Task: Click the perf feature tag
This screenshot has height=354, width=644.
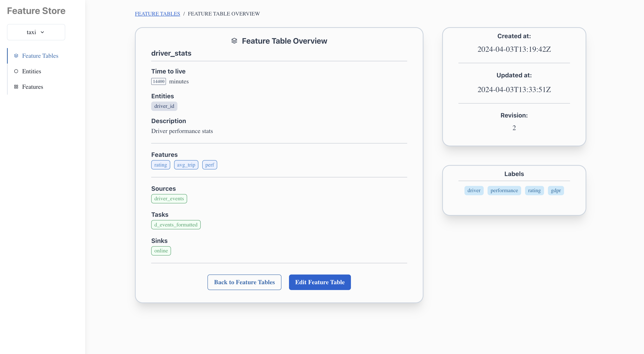Action: pos(209,165)
